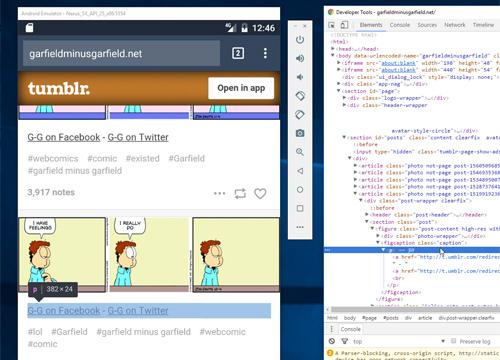Toggle the Preserve log checkbox
The width and height of the screenshot is (500, 360).
click(x=453, y=341)
